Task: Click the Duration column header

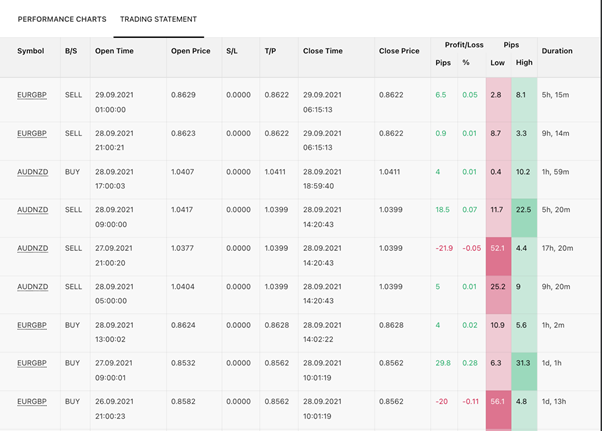Action: click(557, 51)
